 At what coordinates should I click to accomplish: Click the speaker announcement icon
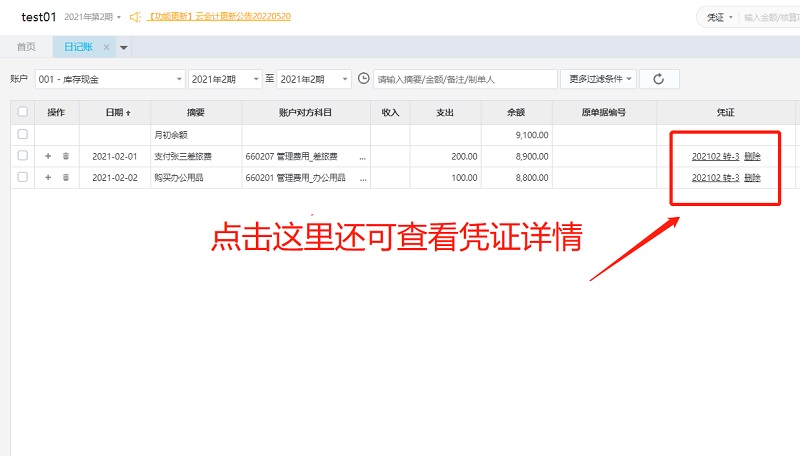[135, 17]
